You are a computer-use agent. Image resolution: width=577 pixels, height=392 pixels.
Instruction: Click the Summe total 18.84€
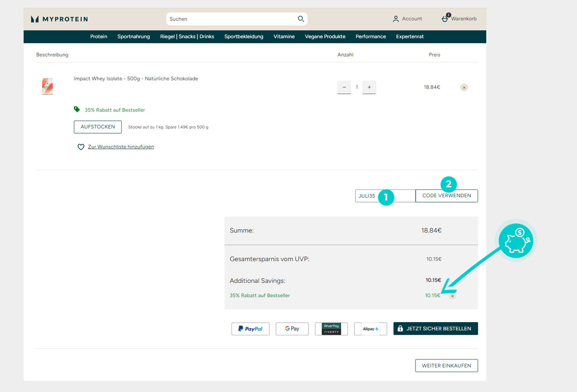pyautogui.click(x=431, y=230)
